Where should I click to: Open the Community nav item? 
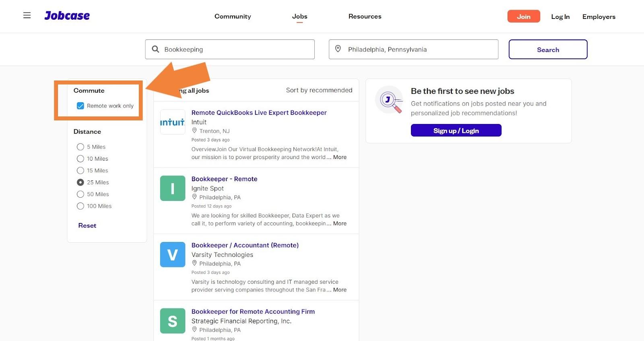233,17
